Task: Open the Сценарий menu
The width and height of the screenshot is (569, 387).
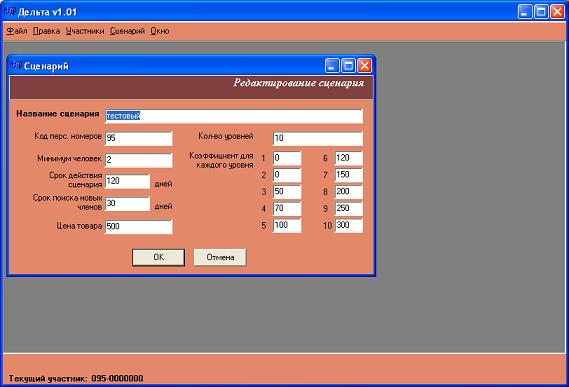Action: [x=127, y=31]
